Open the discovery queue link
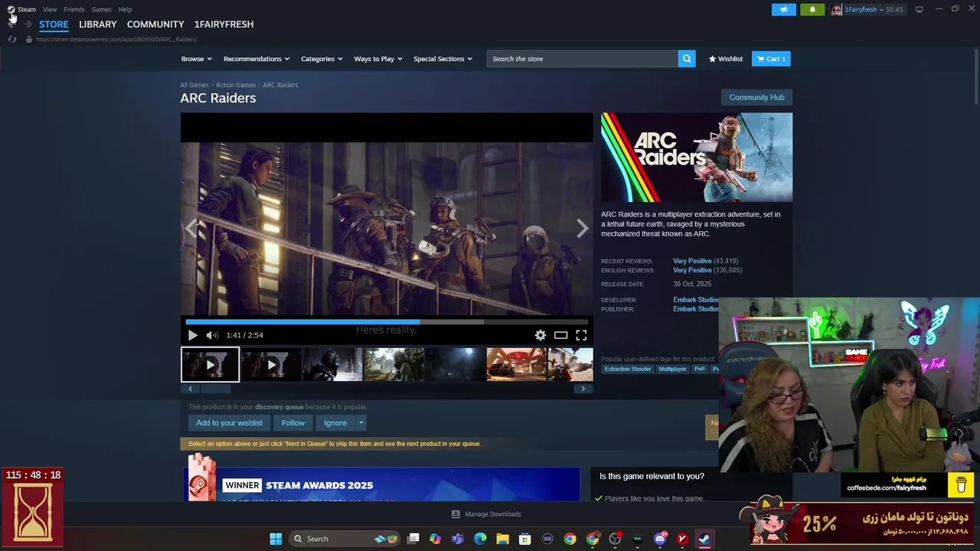The image size is (980, 551). click(279, 407)
